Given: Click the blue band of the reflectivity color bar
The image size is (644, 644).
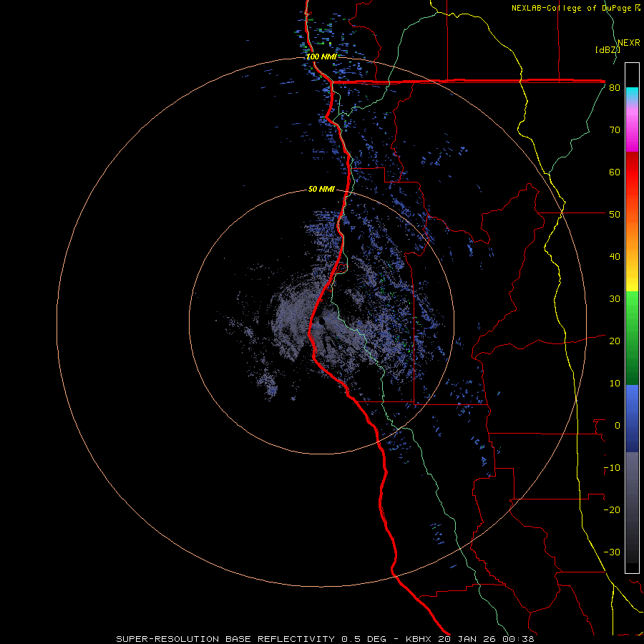Looking at the screenshot, I should (x=632, y=419).
